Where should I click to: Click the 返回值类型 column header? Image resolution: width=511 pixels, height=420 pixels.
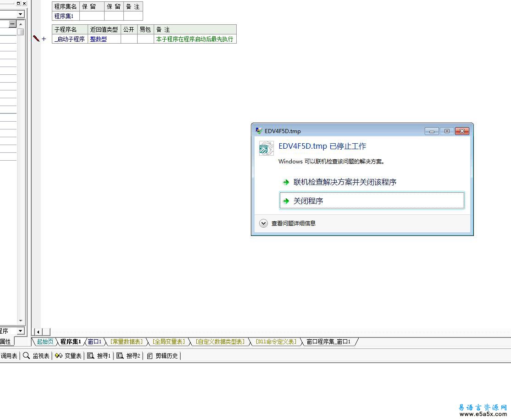tap(104, 29)
